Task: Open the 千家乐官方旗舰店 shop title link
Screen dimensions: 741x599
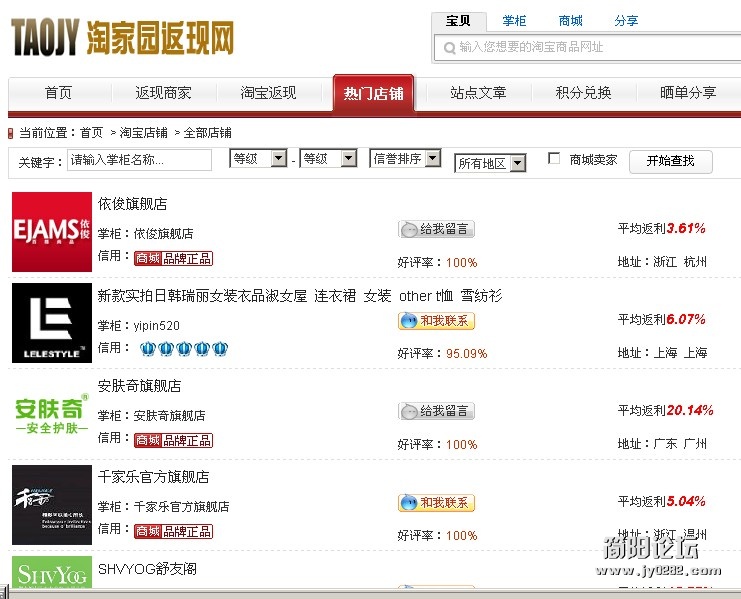Action: tap(154, 477)
